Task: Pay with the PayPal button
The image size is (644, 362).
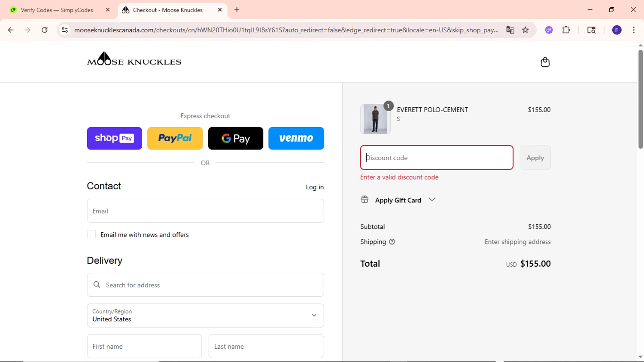Action: click(x=175, y=138)
